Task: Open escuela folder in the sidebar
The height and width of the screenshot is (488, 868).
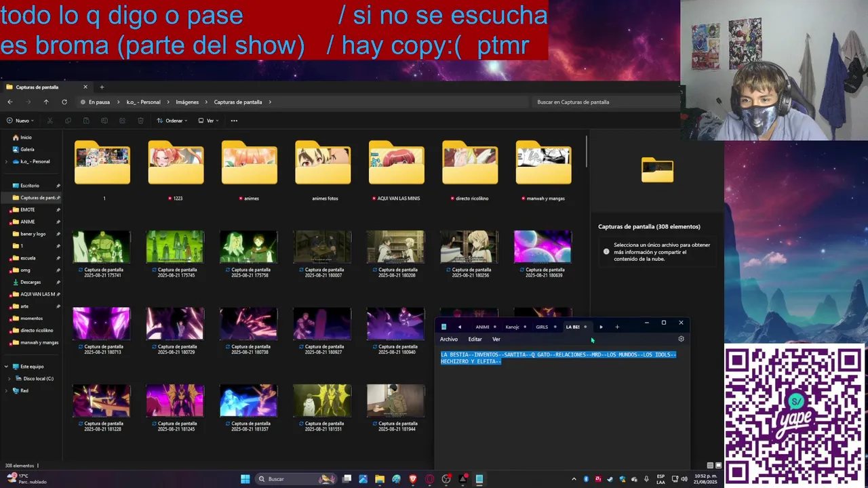Action: click(x=28, y=258)
